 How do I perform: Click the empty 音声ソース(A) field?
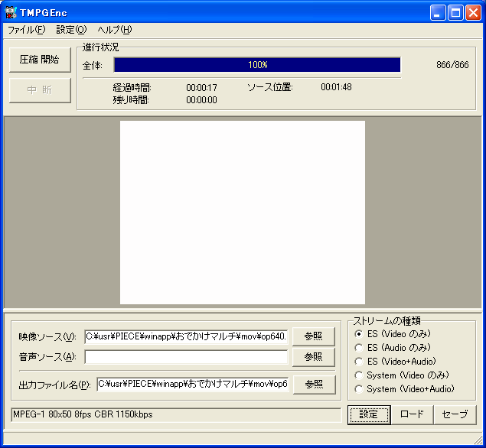click(186, 357)
